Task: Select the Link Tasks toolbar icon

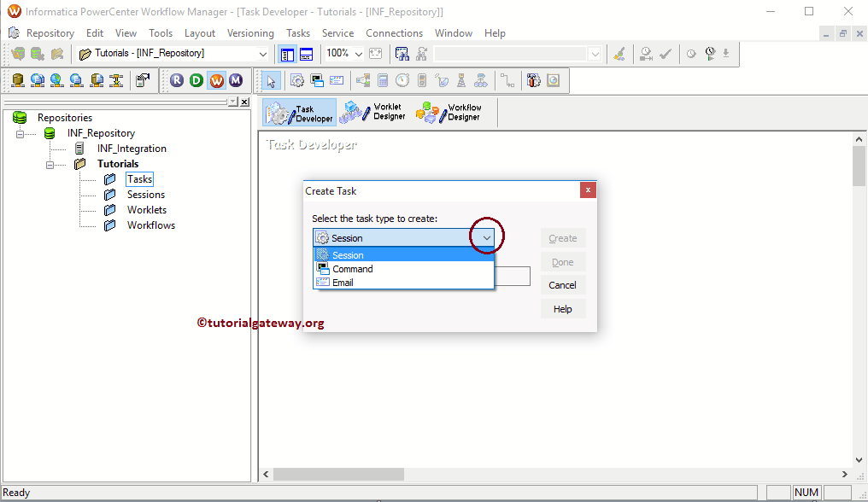Action: pos(508,79)
